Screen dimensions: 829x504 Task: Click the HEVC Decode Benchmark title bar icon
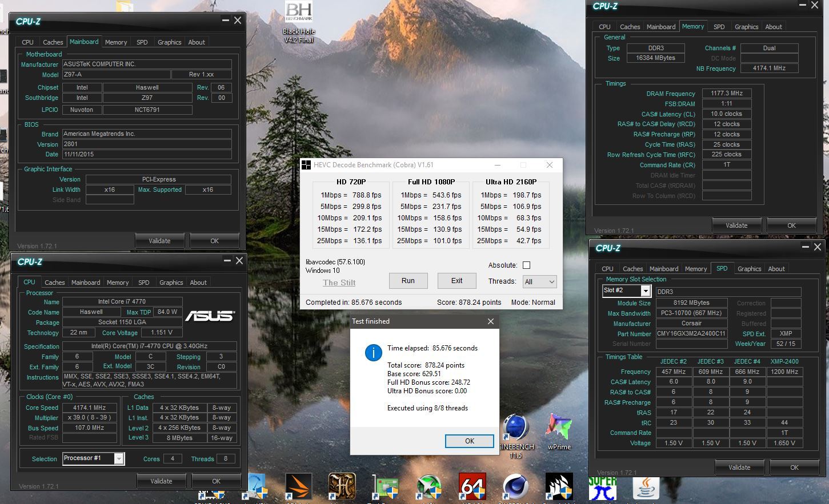(307, 165)
